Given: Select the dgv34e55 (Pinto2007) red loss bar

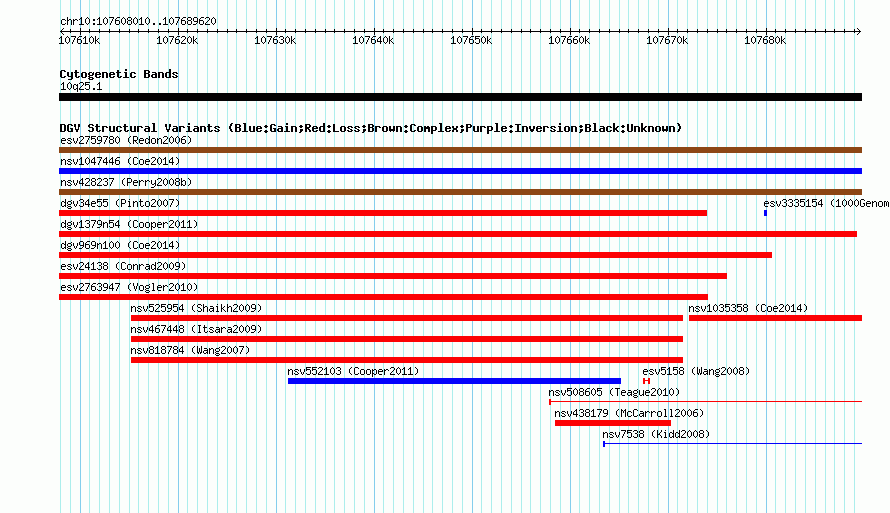Looking at the screenshot, I should click(x=383, y=213).
